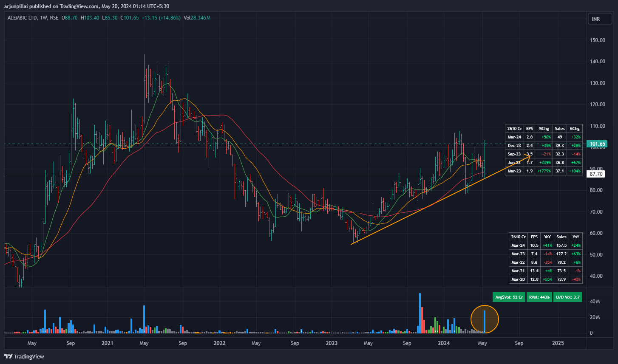
Task: Click the close value C101.65 in legend
Action: [x=130, y=18]
